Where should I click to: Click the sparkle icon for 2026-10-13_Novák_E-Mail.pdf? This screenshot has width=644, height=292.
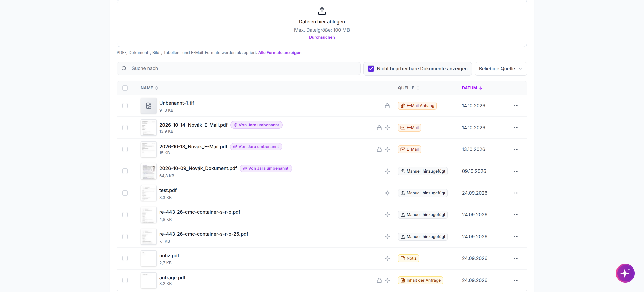pyautogui.click(x=387, y=149)
